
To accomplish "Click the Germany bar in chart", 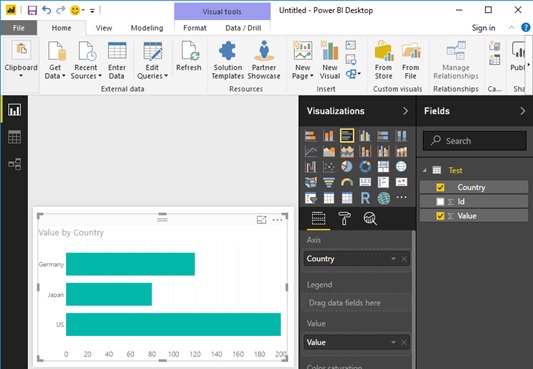I will click(x=131, y=264).
